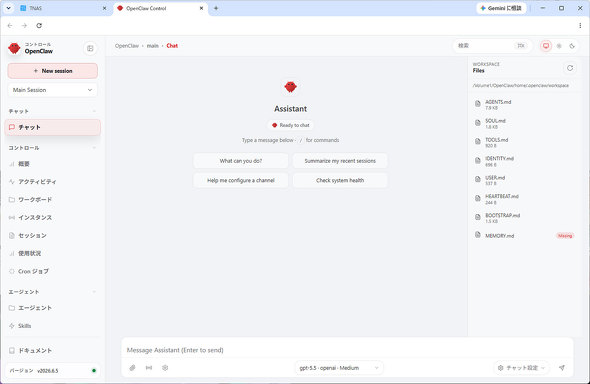Click the Message Assistant input field
This screenshot has width=590, height=384.
pyautogui.click(x=347, y=350)
